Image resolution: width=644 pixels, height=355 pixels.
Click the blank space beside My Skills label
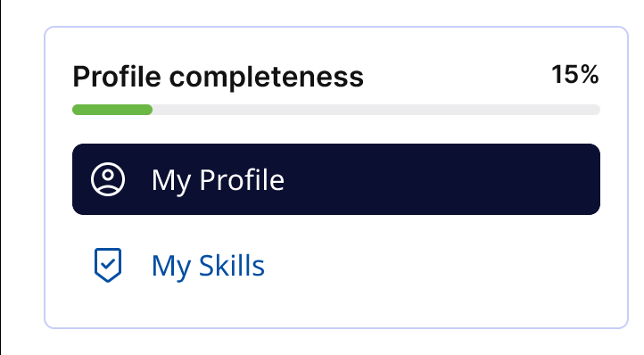point(431,265)
